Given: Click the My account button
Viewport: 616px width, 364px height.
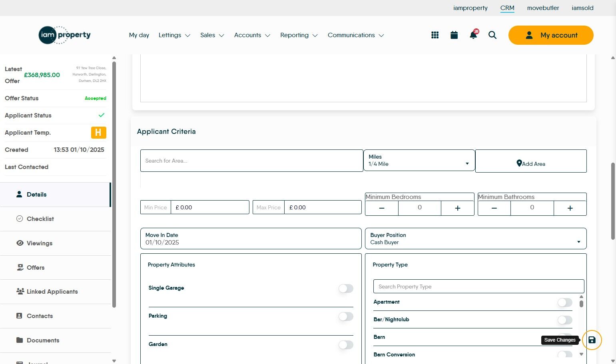Looking at the screenshot, I should coord(551,35).
